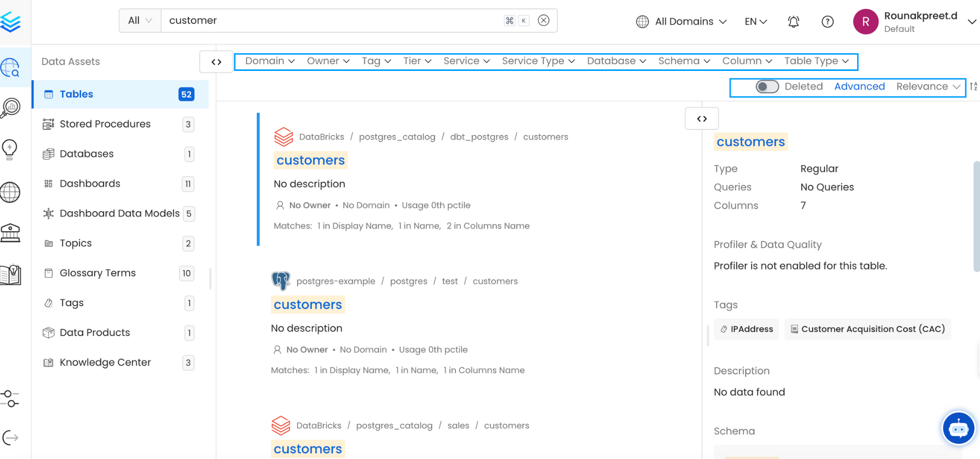The height and width of the screenshot is (459, 980).
Task: Clear the search with the X icon
Action: 544,20
